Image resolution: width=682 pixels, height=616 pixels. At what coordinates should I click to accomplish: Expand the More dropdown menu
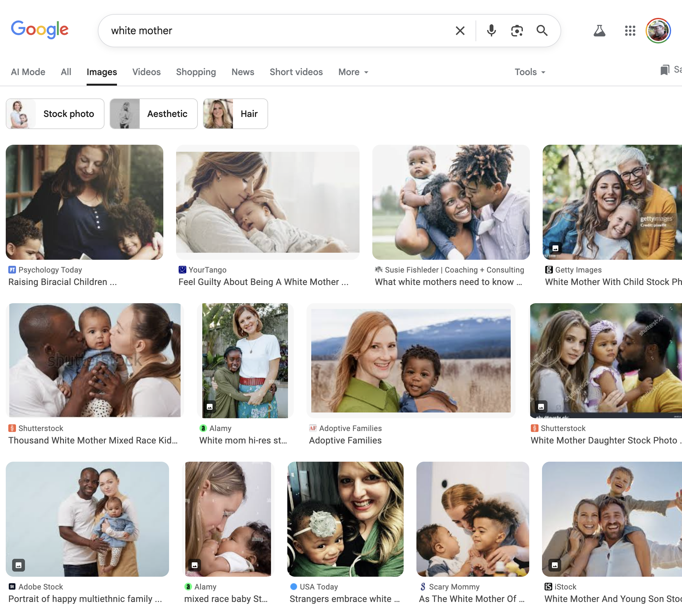pyautogui.click(x=353, y=72)
